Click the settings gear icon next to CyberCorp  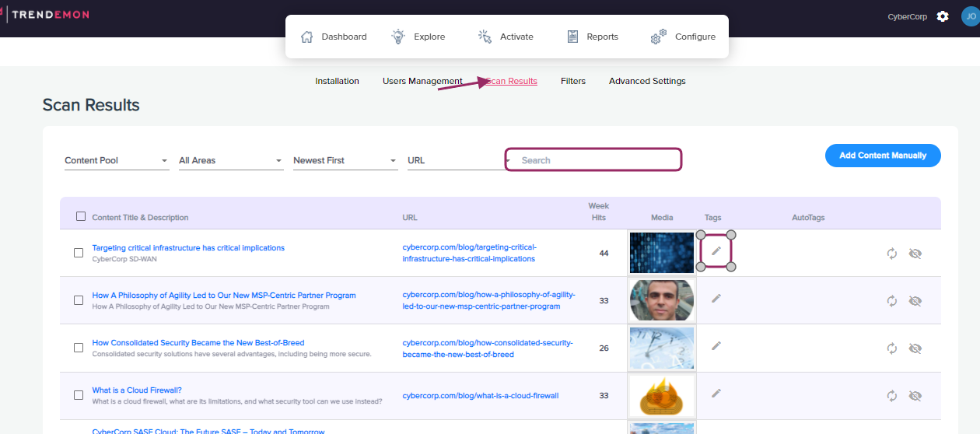click(943, 16)
